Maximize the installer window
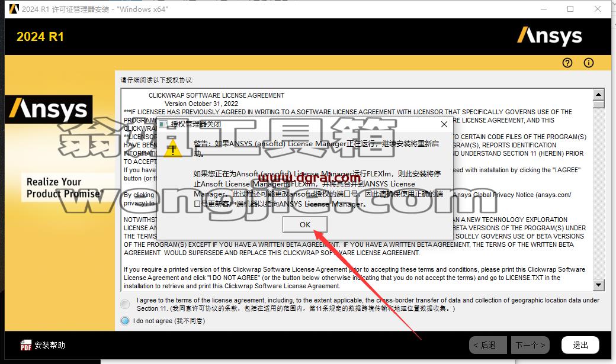Viewport: 616px width, 364px height. coord(570,9)
